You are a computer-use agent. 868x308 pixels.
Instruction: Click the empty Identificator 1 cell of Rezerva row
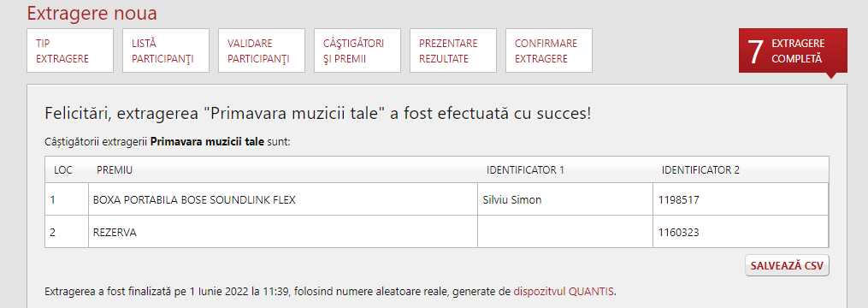point(565,232)
